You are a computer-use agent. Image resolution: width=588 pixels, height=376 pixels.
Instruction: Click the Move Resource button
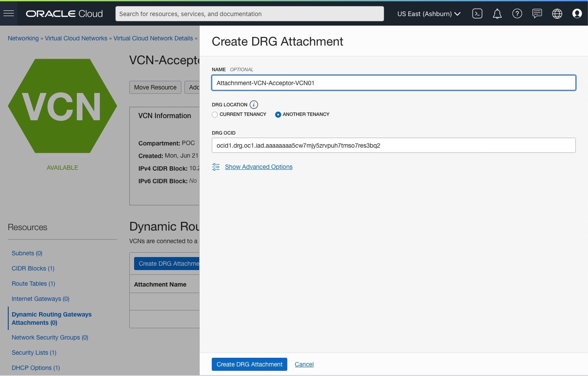point(155,87)
